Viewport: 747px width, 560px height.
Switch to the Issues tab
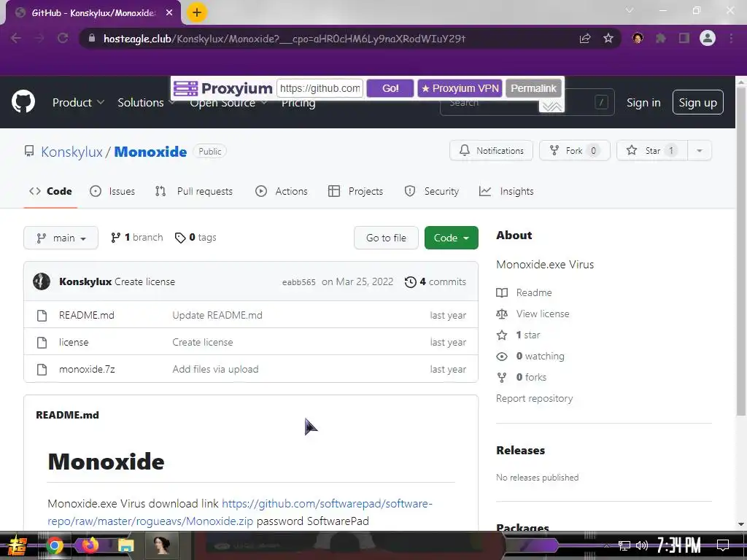pyautogui.click(x=112, y=191)
